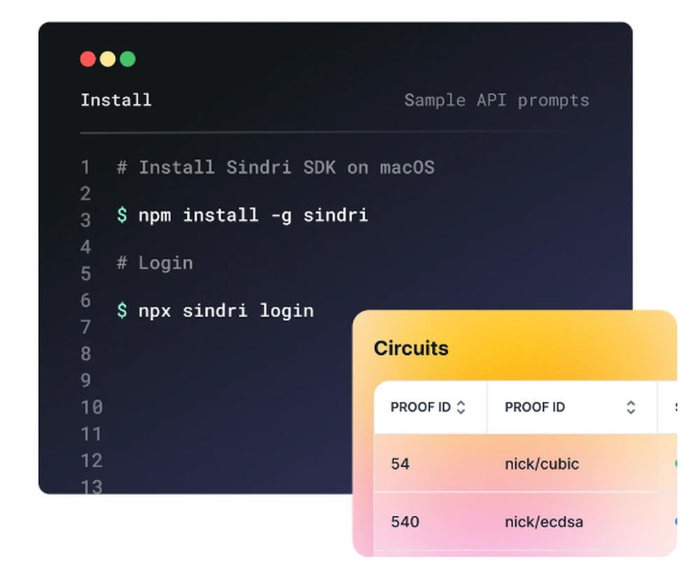Click the npx sindri login command
700x588 pixels.
tap(225, 310)
